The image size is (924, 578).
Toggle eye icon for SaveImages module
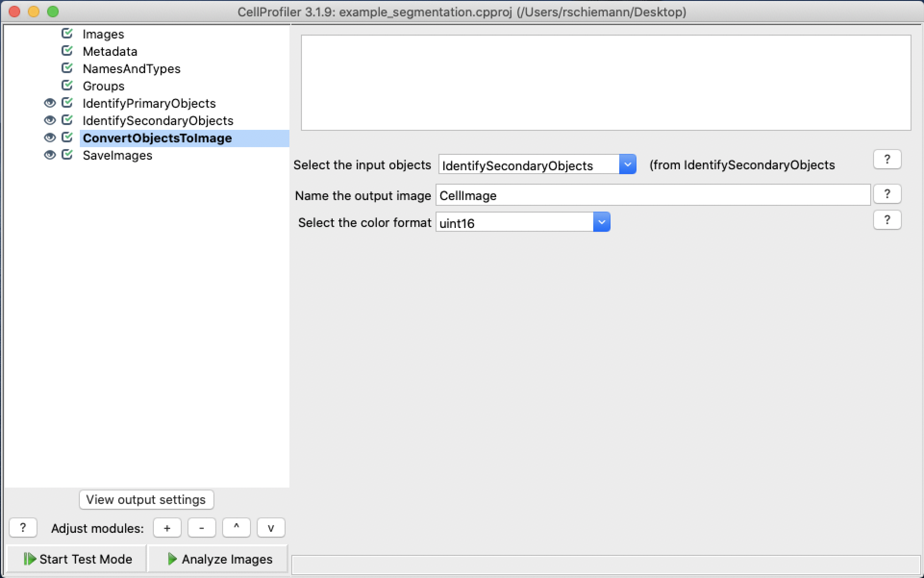tap(50, 155)
